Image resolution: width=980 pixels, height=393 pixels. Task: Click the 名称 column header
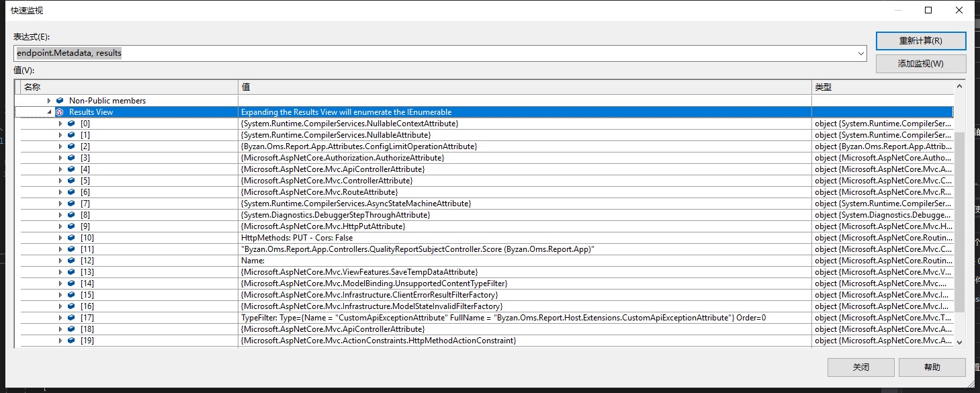click(x=121, y=87)
